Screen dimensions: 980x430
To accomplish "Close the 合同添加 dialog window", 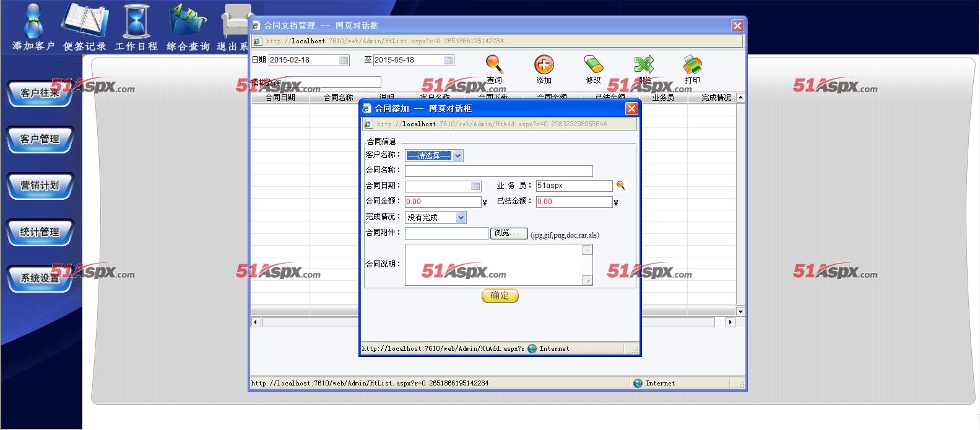I will (631, 108).
